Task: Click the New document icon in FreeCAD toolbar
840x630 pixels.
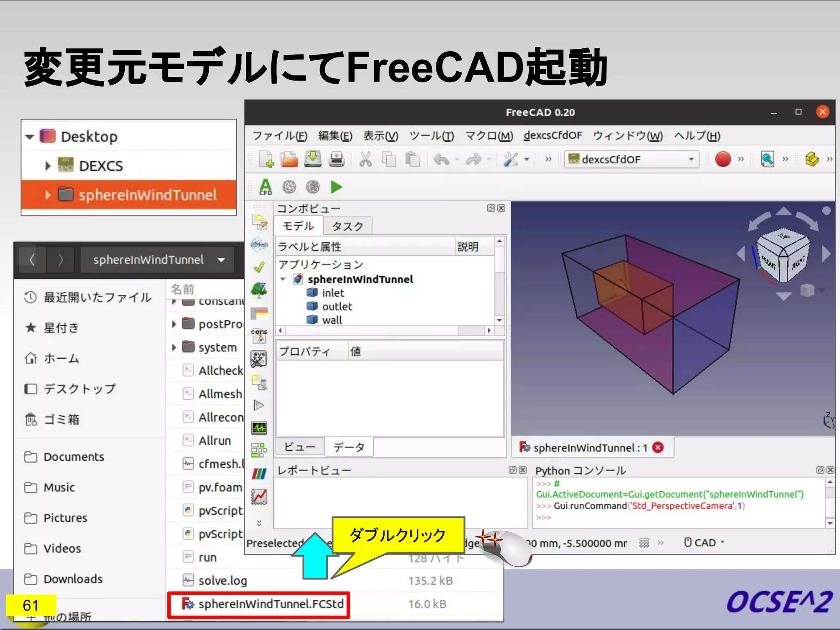Action: point(266,159)
